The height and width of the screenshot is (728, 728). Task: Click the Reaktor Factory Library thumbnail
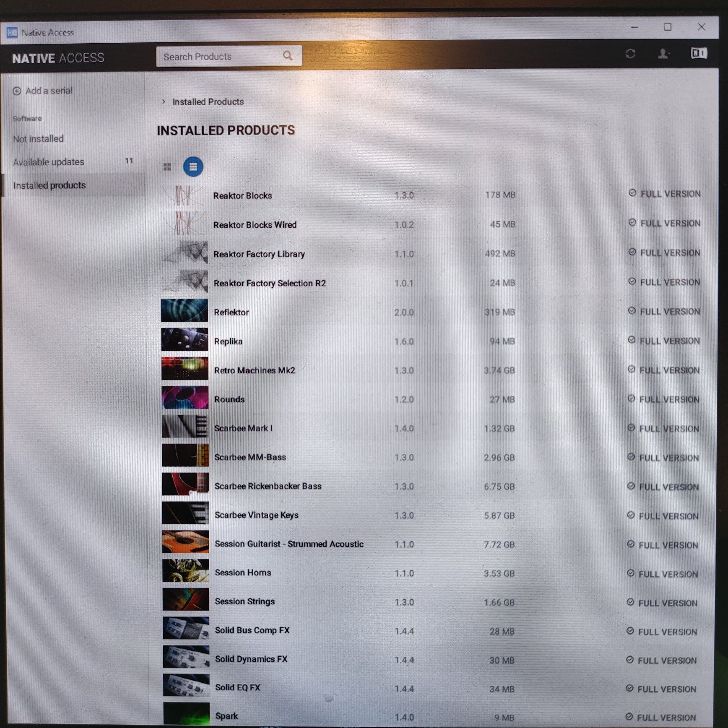pos(185,252)
